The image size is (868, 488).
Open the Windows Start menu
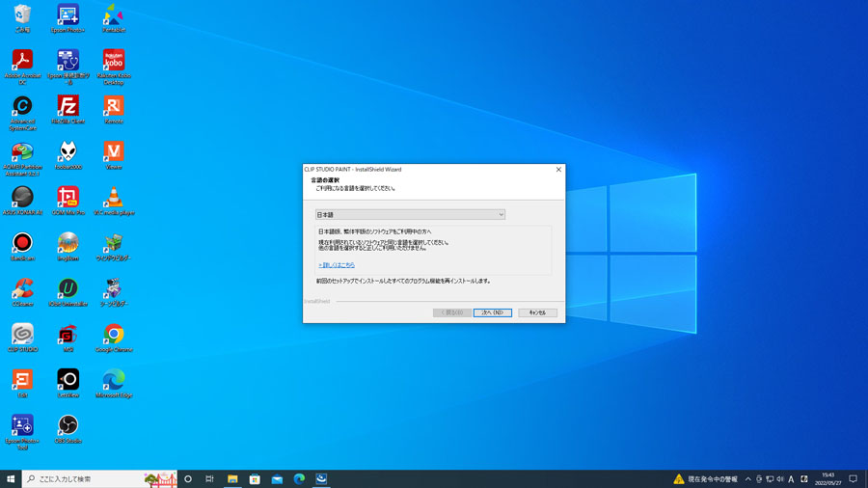(11, 479)
